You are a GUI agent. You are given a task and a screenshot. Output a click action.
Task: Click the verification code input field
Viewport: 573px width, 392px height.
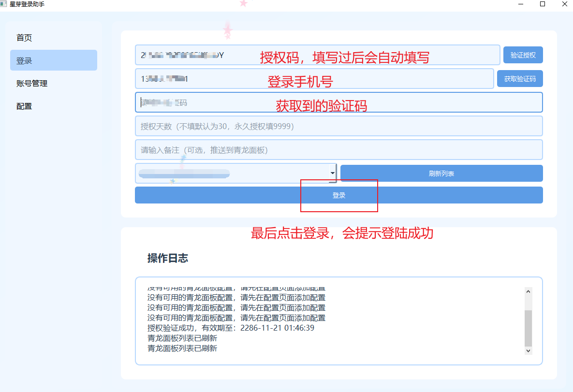click(338, 102)
